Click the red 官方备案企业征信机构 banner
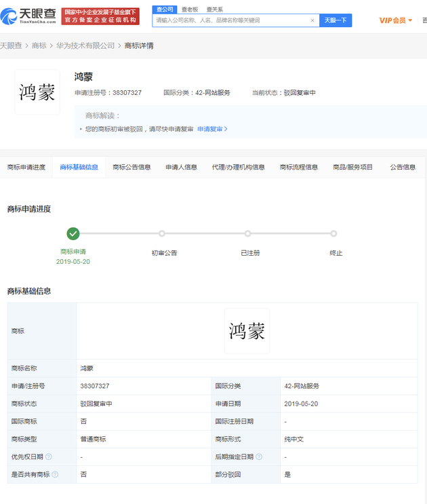427x504 pixels. pos(100,16)
